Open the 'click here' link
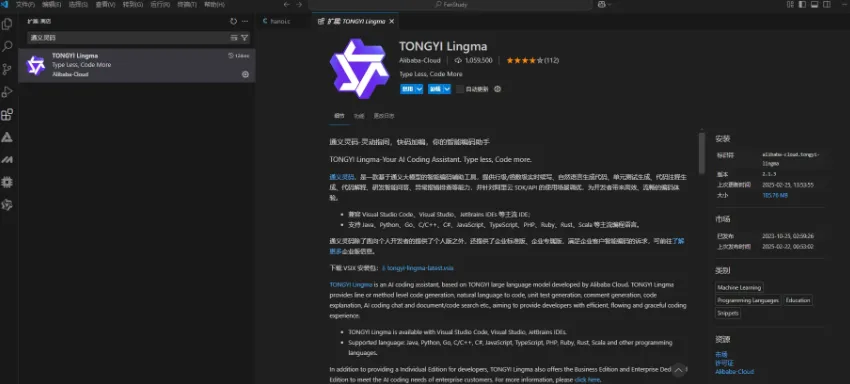The width and height of the screenshot is (850, 384). coord(587,380)
